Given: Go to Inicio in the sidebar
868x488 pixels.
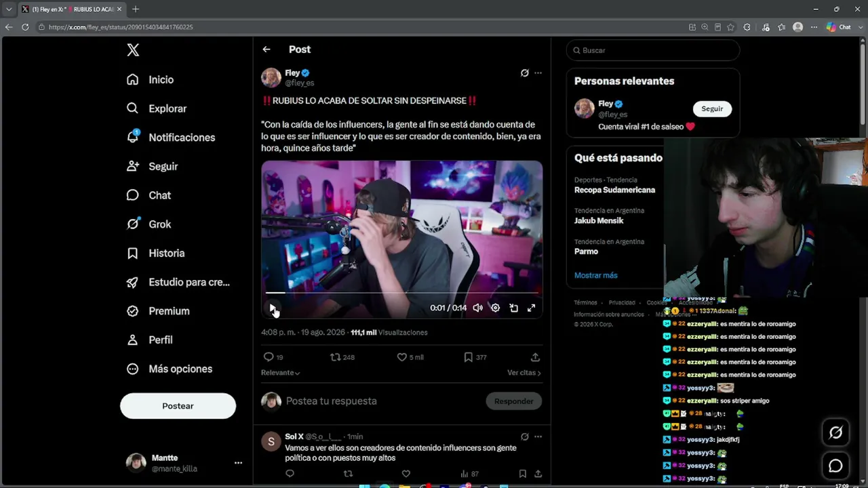Looking at the screenshot, I should (150, 79).
